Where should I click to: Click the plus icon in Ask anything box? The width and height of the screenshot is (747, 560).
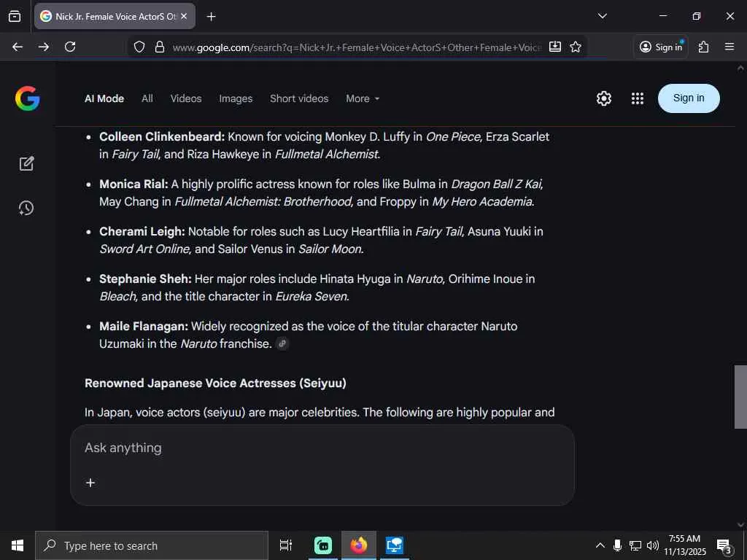(x=90, y=483)
